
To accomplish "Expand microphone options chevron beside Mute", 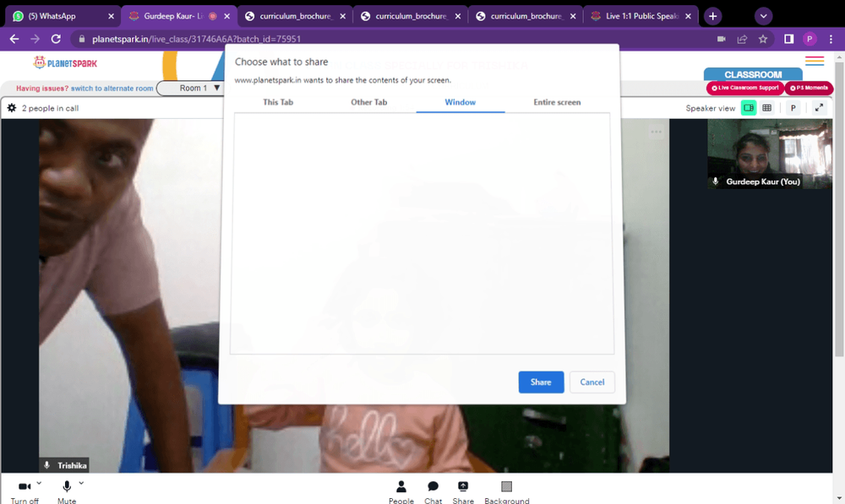I will click(81, 483).
